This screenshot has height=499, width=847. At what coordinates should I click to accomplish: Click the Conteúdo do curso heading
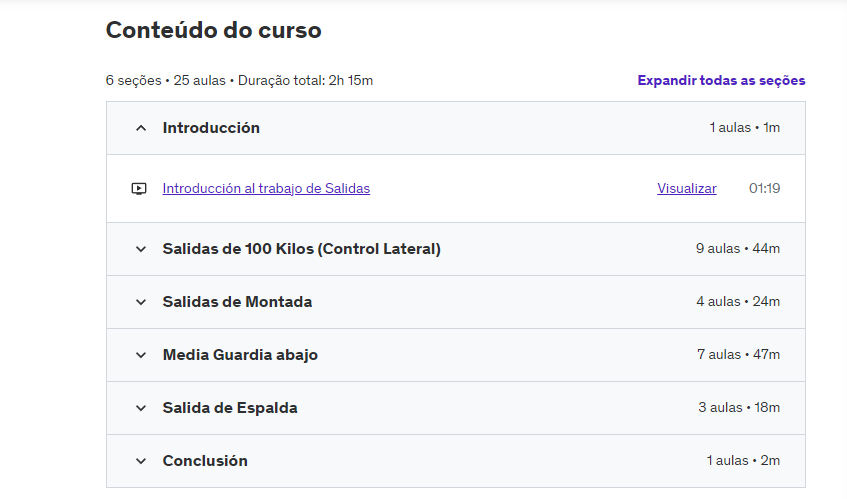coord(213,30)
